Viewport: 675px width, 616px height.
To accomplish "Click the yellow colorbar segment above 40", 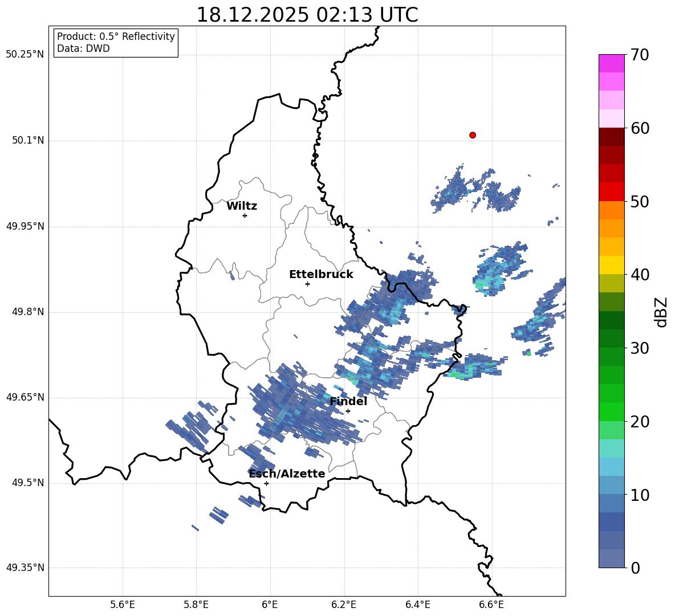I will point(611,265).
